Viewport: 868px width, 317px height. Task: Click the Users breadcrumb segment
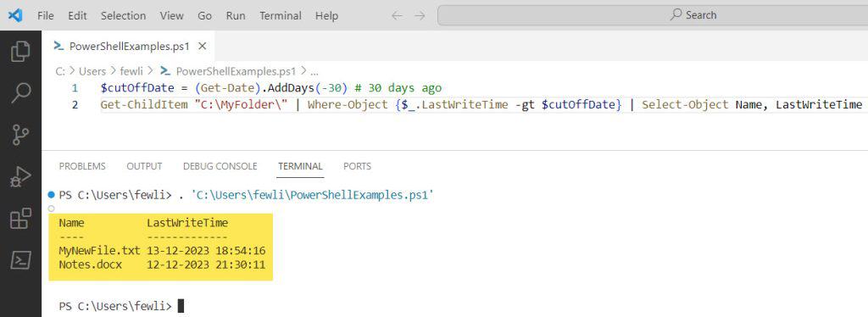[92, 71]
